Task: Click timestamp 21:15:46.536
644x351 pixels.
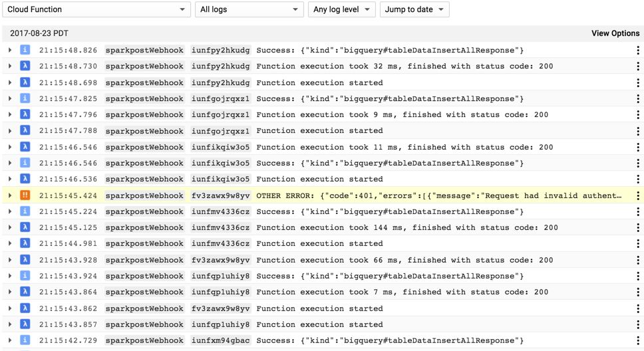Action: (68, 179)
